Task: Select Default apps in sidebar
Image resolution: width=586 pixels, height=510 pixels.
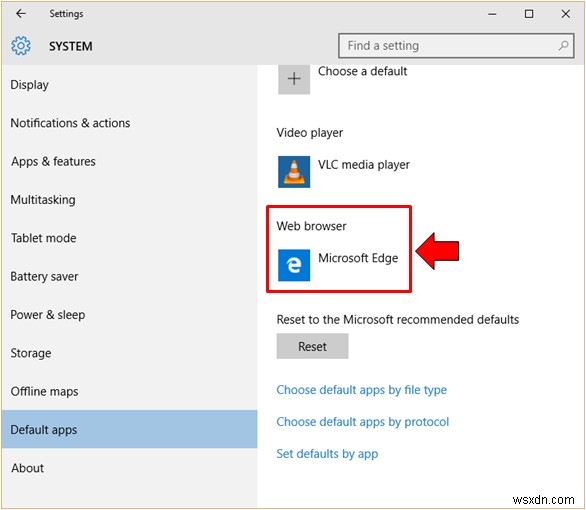Action: 129,429
